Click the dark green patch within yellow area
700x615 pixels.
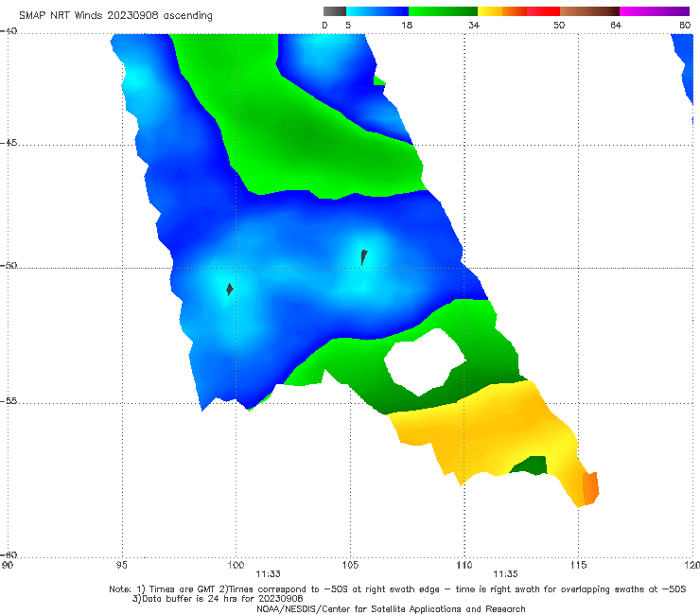coord(530,466)
